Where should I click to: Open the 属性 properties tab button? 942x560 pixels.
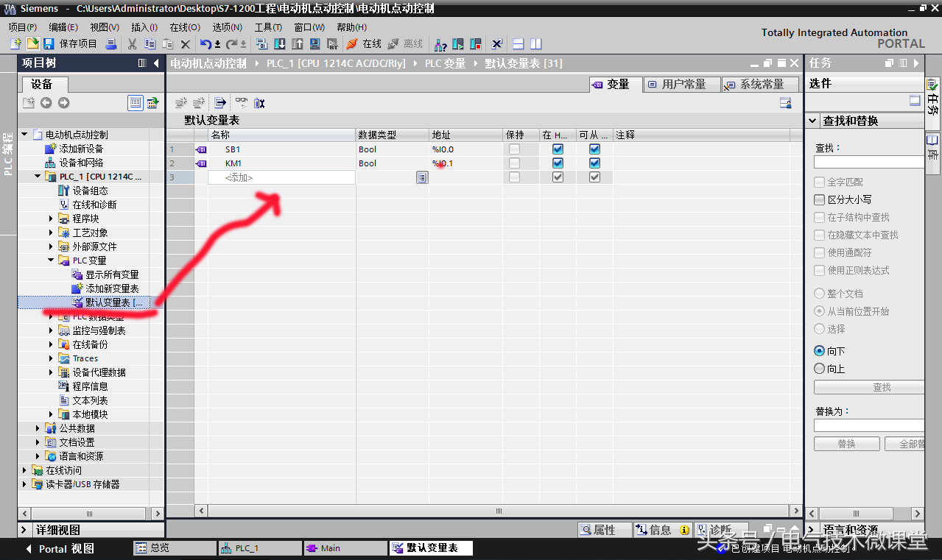[605, 530]
